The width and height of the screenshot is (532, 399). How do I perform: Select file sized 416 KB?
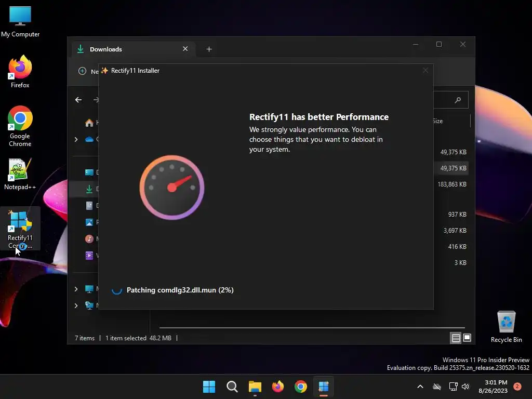point(457,247)
